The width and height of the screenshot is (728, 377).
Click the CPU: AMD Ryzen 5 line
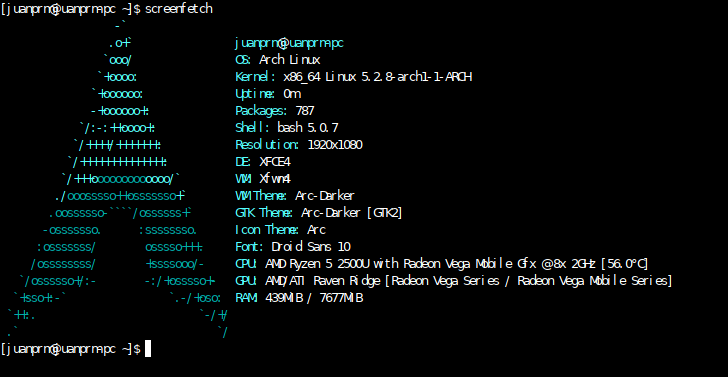(x=442, y=264)
